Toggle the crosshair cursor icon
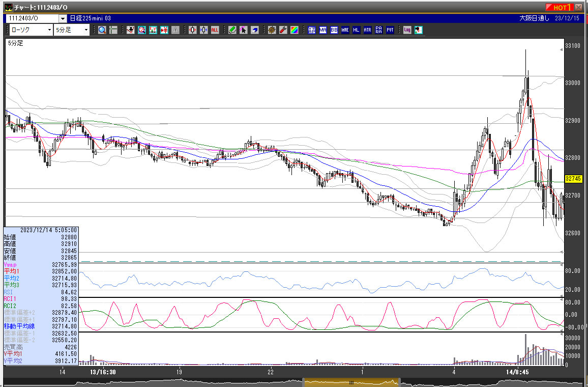This screenshot has width=588, height=387. [x=113, y=30]
